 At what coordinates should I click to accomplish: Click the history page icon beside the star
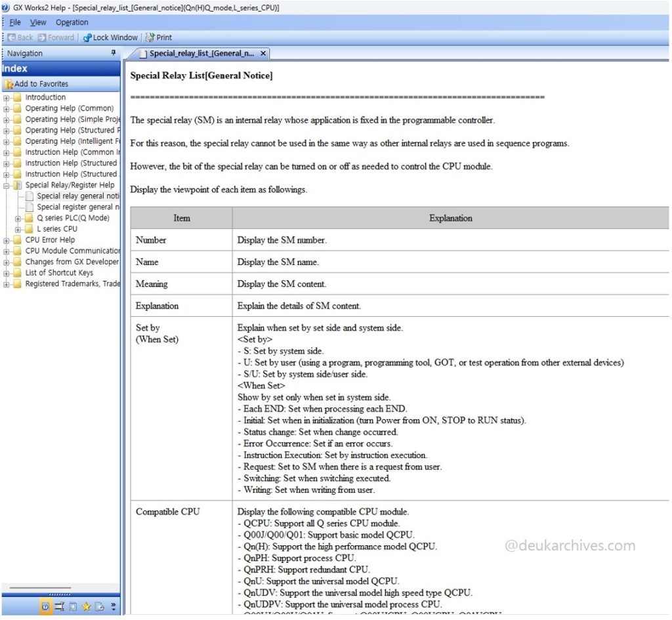tap(100, 606)
